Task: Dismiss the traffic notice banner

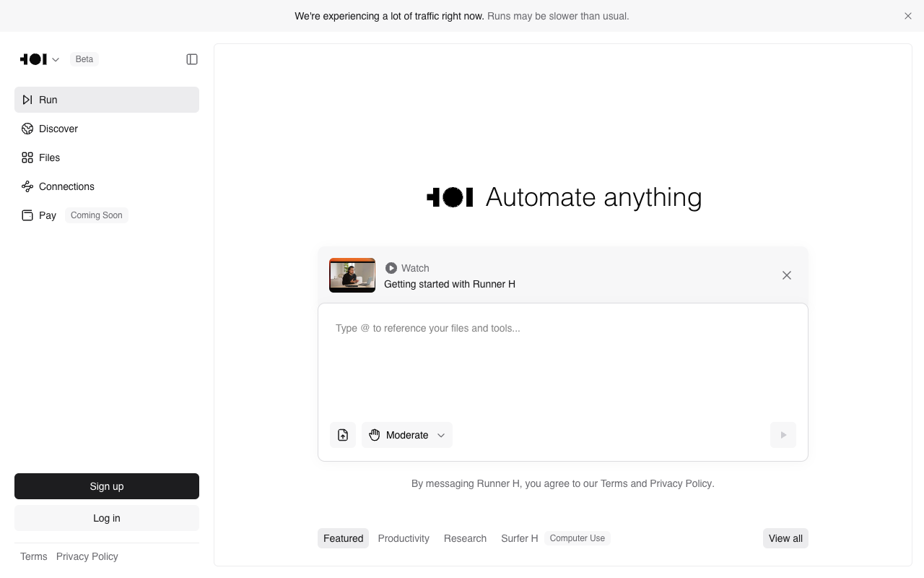Action: click(908, 16)
